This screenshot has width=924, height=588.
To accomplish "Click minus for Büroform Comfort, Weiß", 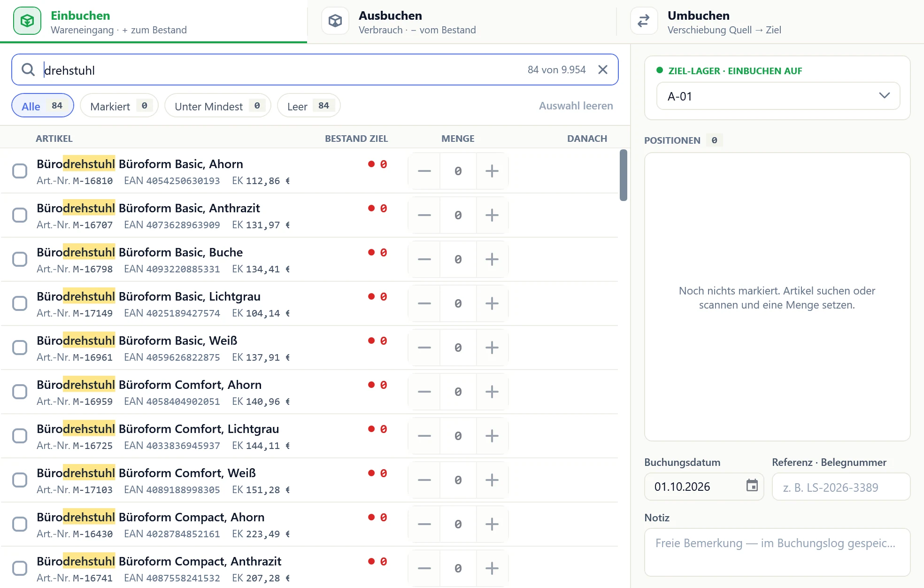I will pos(424,480).
